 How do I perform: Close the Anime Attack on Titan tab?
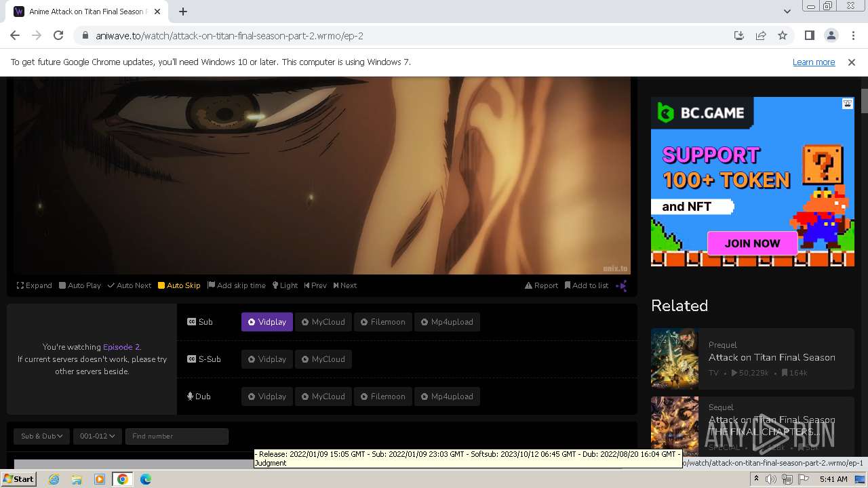157,12
